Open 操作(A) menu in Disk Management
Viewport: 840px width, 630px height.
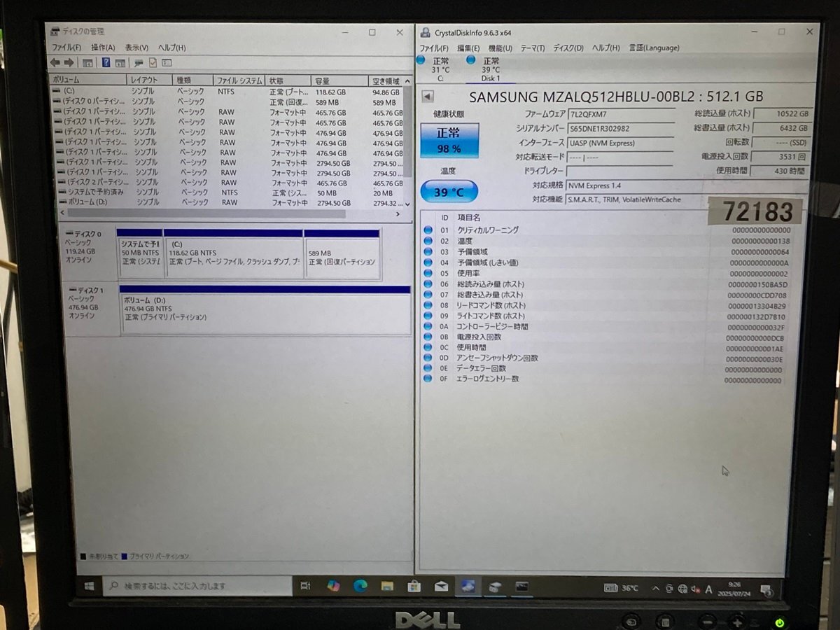click(x=103, y=48)
